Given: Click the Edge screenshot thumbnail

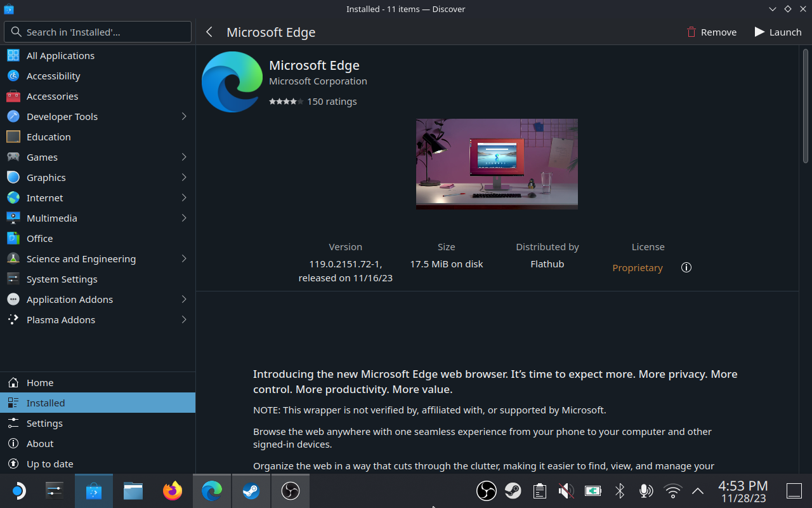Looking at the screenshot, I should tap(497, 164).
